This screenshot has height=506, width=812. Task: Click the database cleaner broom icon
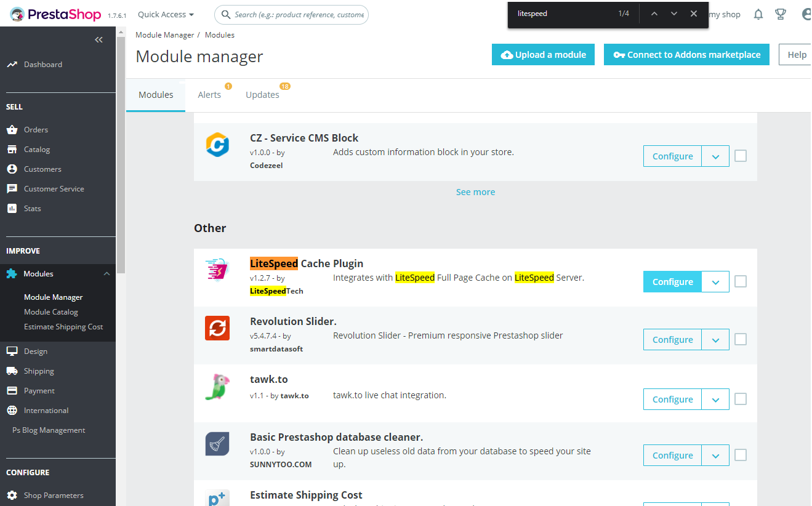pyautogui.click(x=217, y=444)
